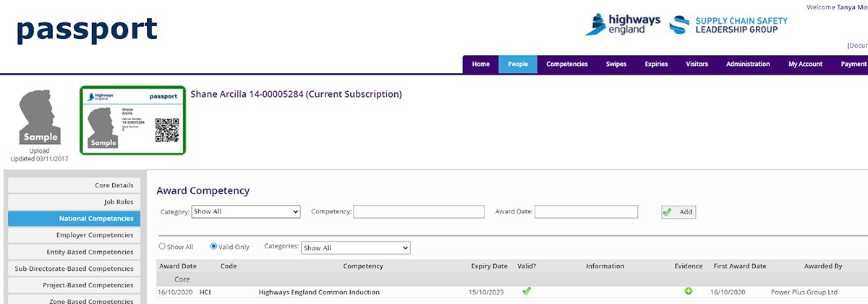
Task: Click the Supply Chain Safety Leadership logo
Action: pos(728,25)
